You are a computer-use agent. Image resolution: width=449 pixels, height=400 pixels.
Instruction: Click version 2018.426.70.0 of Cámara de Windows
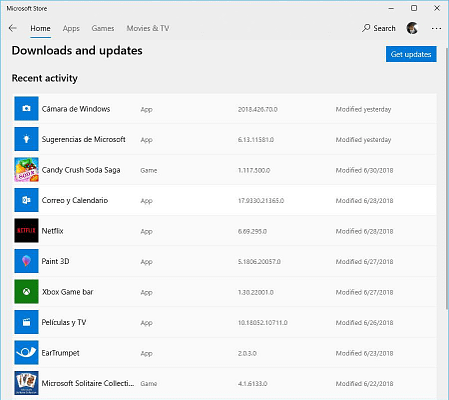[258, 109]
